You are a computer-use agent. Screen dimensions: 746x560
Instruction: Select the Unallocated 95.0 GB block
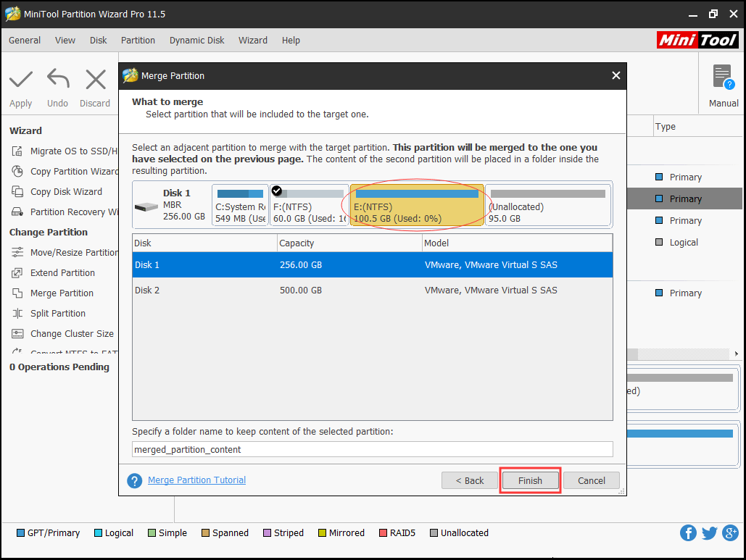[x=547, y=205]
